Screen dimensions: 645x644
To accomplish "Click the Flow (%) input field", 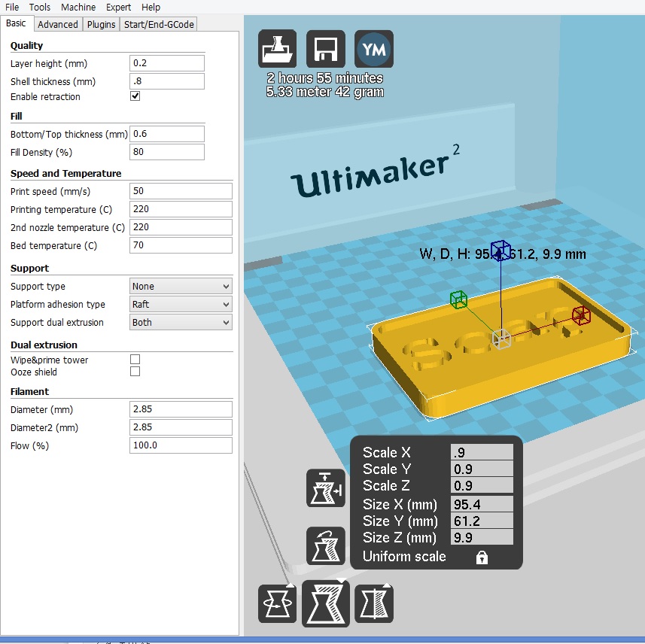I will tap(181, 446).
